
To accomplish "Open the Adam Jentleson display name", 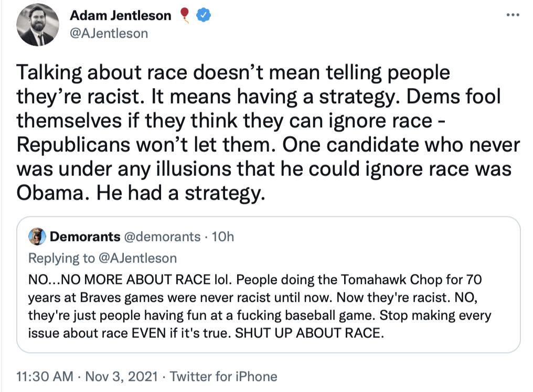I will pyautogui.click(x=121, y=16).
